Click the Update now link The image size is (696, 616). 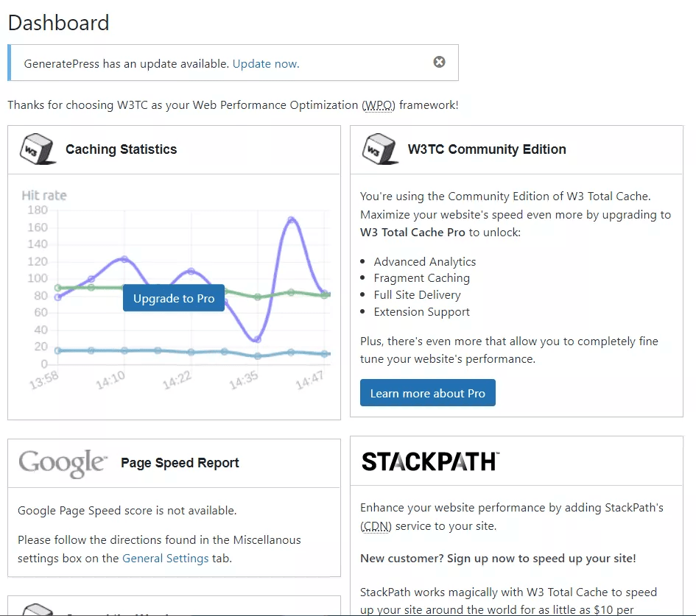click(266, 64)
